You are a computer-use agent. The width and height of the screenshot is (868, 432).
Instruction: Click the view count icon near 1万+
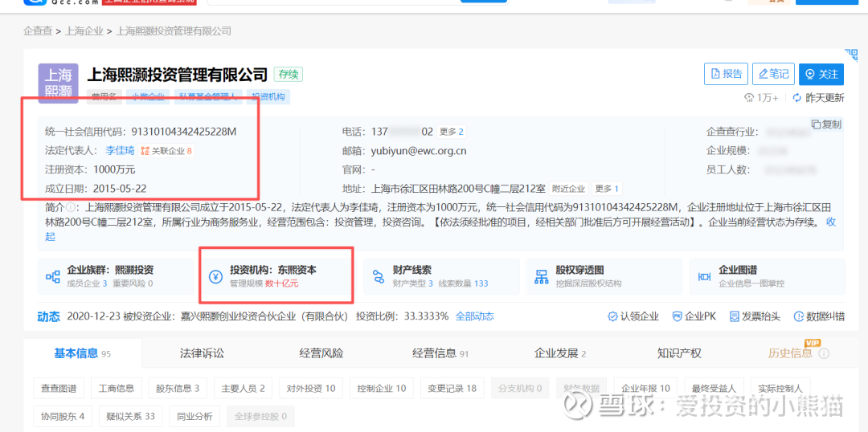pos(750,98)
